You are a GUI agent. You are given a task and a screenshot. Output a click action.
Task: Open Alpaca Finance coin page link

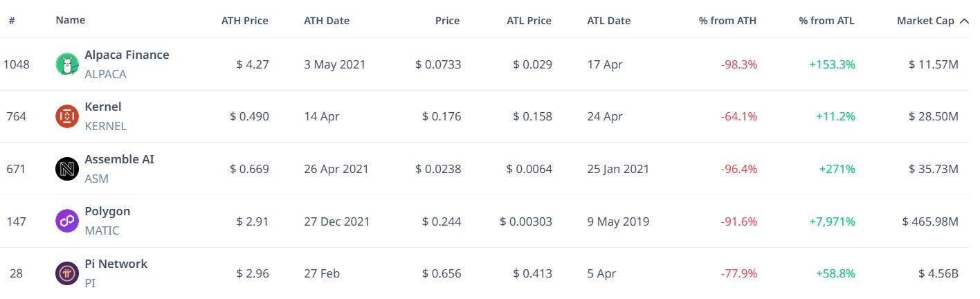(127, 54)
